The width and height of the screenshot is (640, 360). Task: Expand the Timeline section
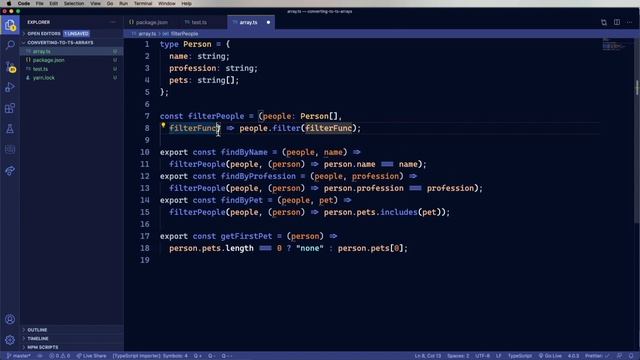click(x=38, y=338)
